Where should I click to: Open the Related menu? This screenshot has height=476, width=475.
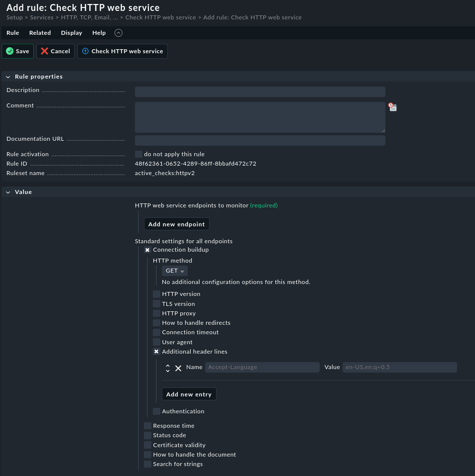point(40,33)
